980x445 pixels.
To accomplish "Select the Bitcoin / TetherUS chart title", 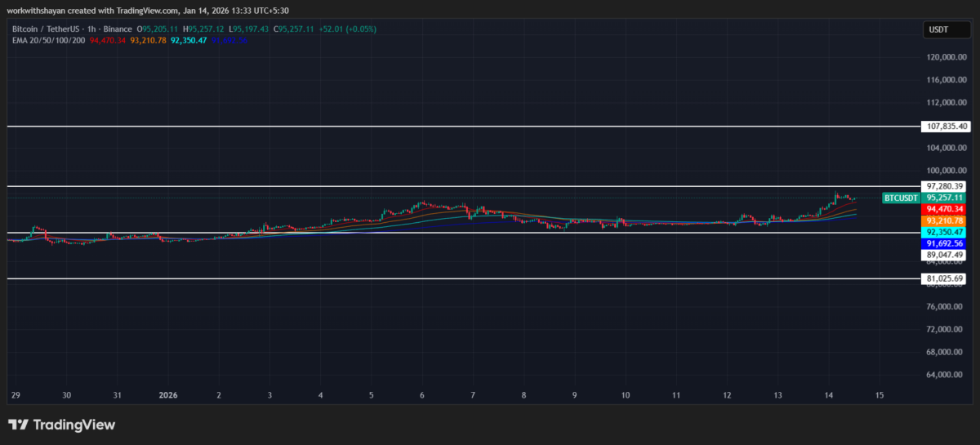I will [47, 29].
